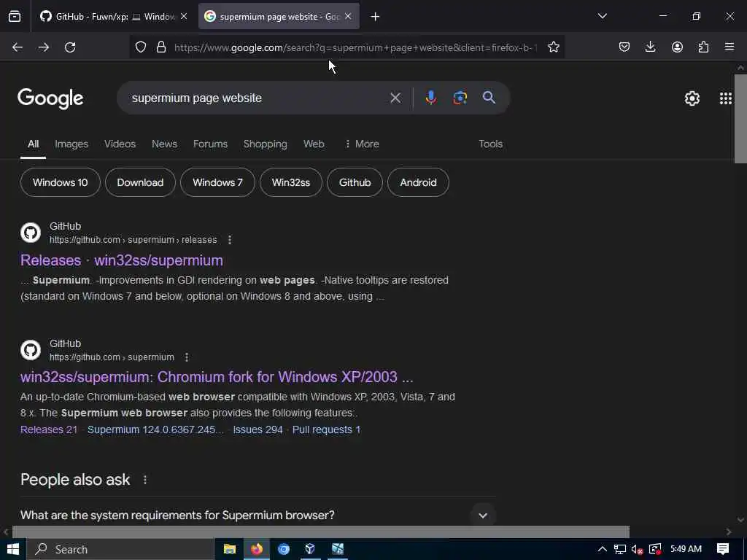Open the Windows Start menu
The width and height of the screenshot is (747, 560).
tap(13, 550)
